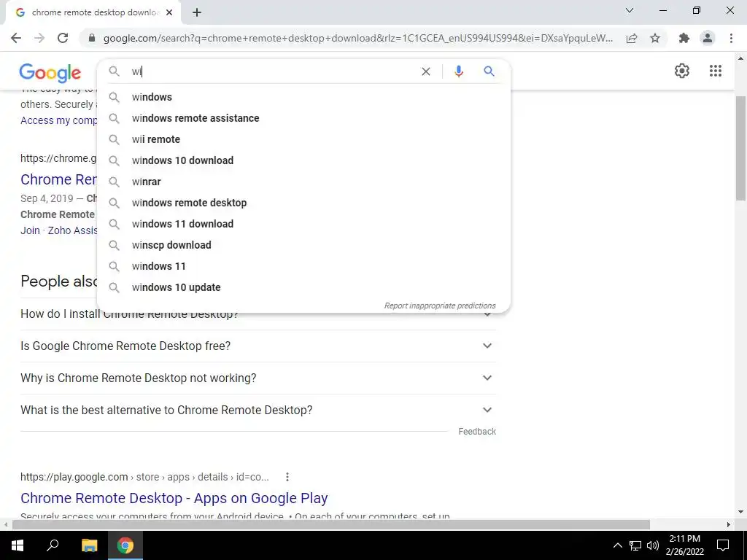Open the tab search dropdown arrow
Screen dimensions: 747x560
pos(630,10)
